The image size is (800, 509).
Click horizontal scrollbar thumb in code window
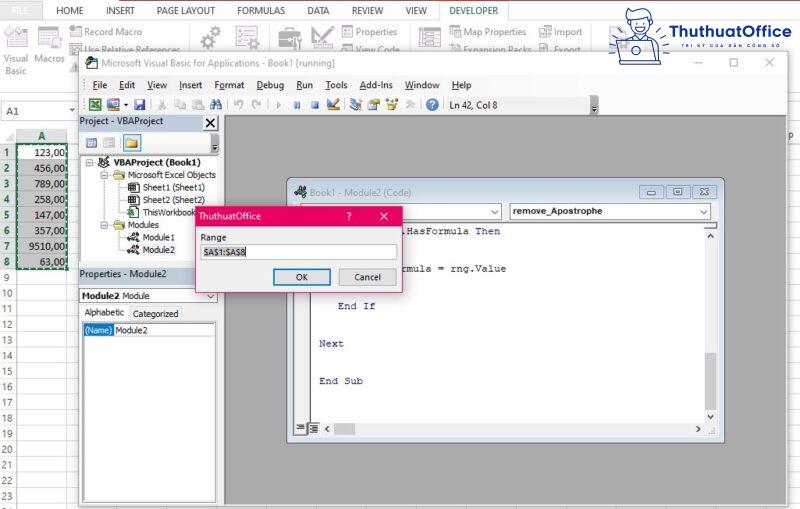click(x=344, y=429)
